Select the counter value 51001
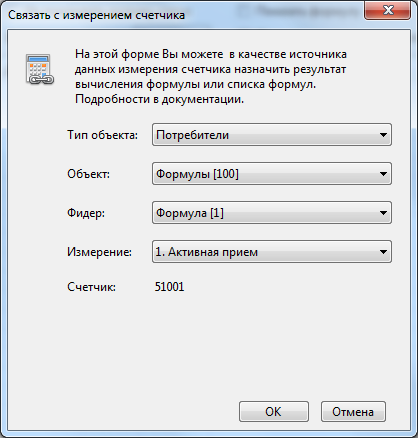This screenshot has height=438, width=418. (169, 287)
